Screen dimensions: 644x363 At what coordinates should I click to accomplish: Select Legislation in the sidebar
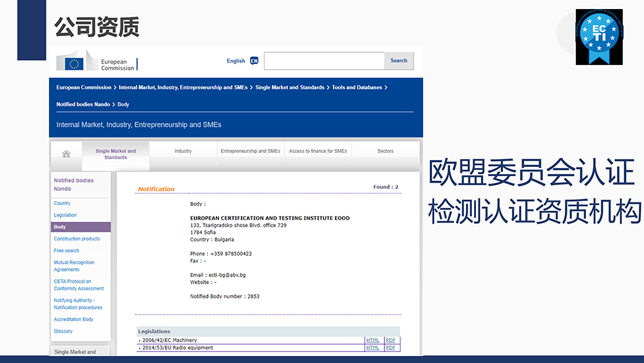pyautogui.click(x=65, y=215)
